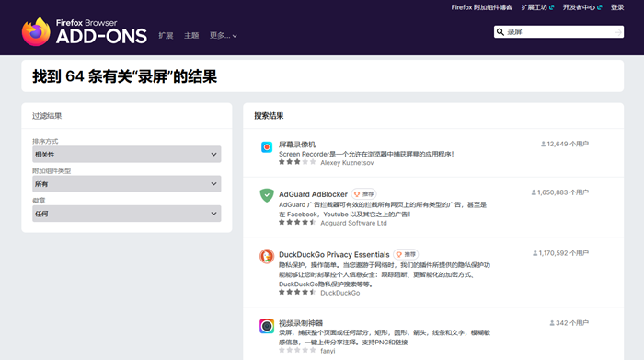Click the user icon beside 1,170,592 个用户
The width and height of the screenshot is (644, 360).
(535, 253)
